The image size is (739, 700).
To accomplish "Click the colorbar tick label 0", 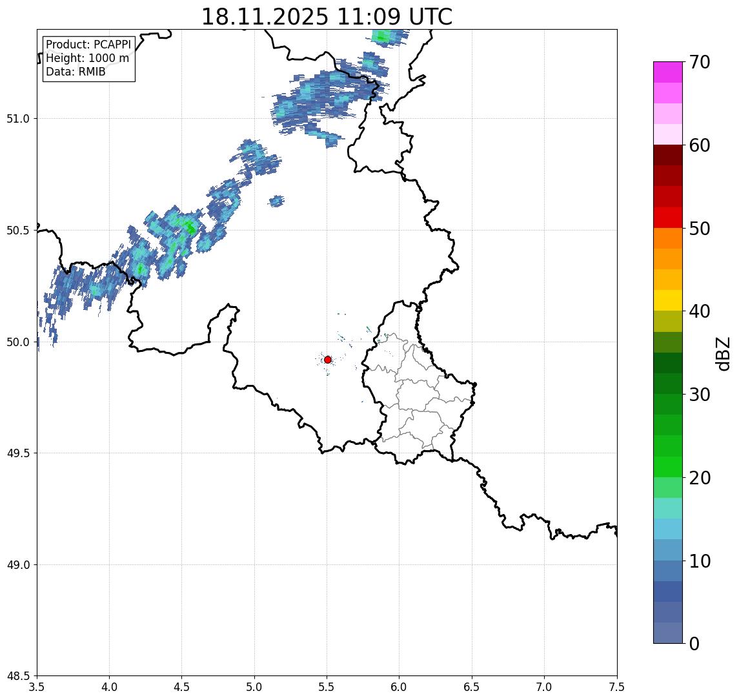I will 694,643.
